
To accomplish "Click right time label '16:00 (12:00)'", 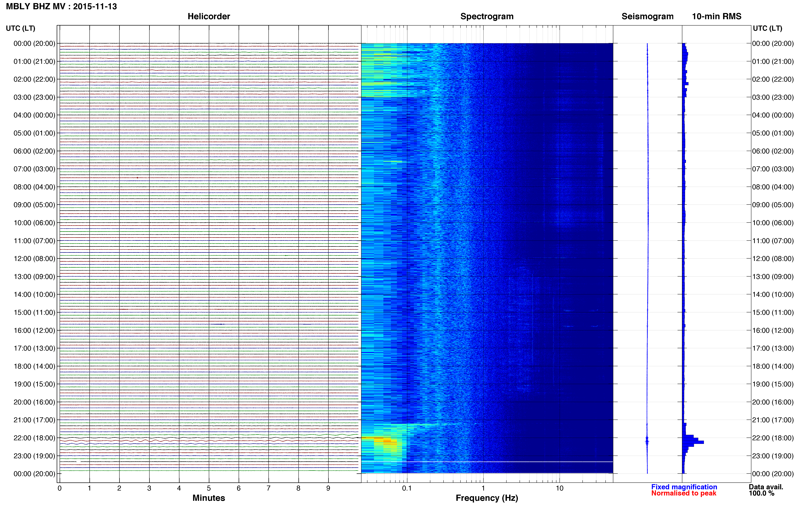I will coord(773,330).
